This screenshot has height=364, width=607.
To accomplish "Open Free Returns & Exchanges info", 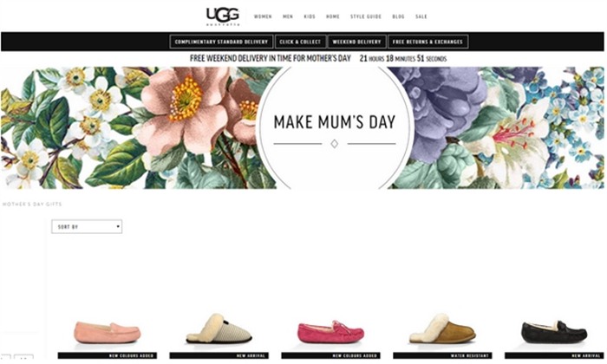I will coord(428,42).
